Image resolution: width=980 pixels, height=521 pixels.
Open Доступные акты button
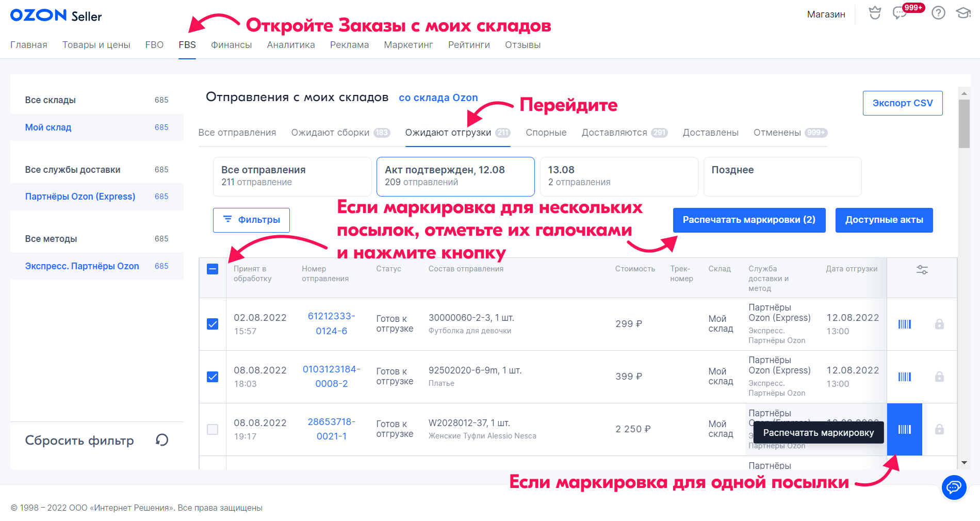[884, 220]
